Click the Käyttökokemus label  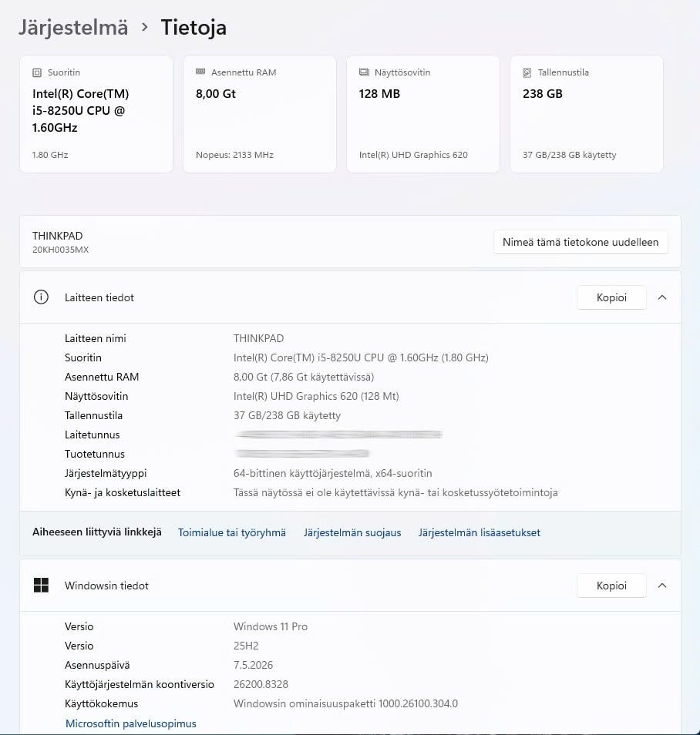click(x=101, y=703)
